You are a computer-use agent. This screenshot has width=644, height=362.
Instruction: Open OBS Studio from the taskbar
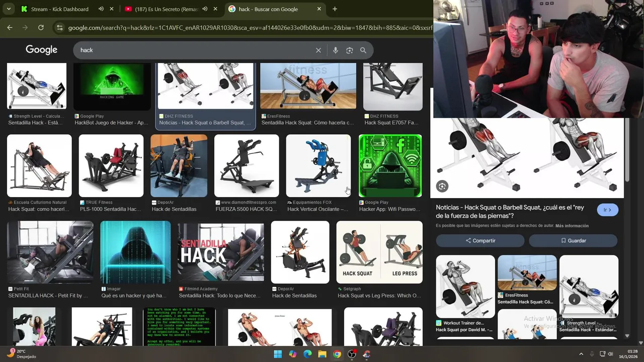pyautogui.click(x=352, y=354)
